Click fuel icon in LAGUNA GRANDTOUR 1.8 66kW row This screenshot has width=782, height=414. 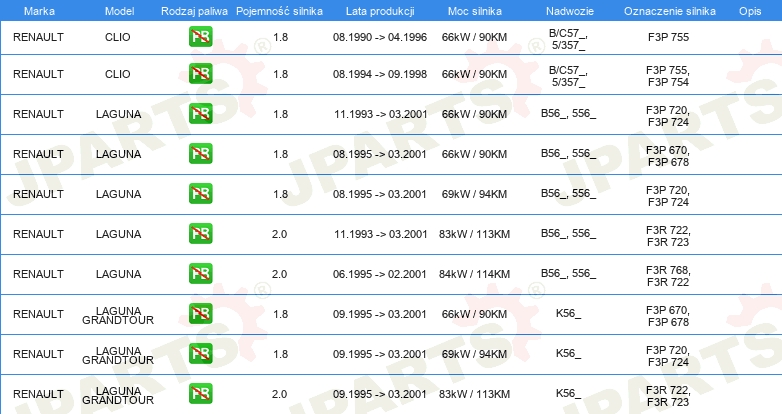pos(200,313)
